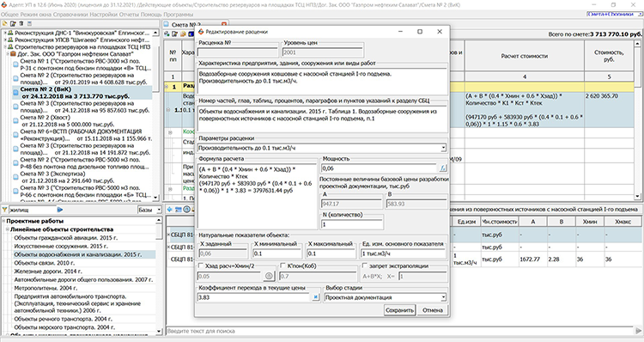The image size is (644, 342).
Task: Click the bottom search text field Введите текст
Action: (400, 331)
